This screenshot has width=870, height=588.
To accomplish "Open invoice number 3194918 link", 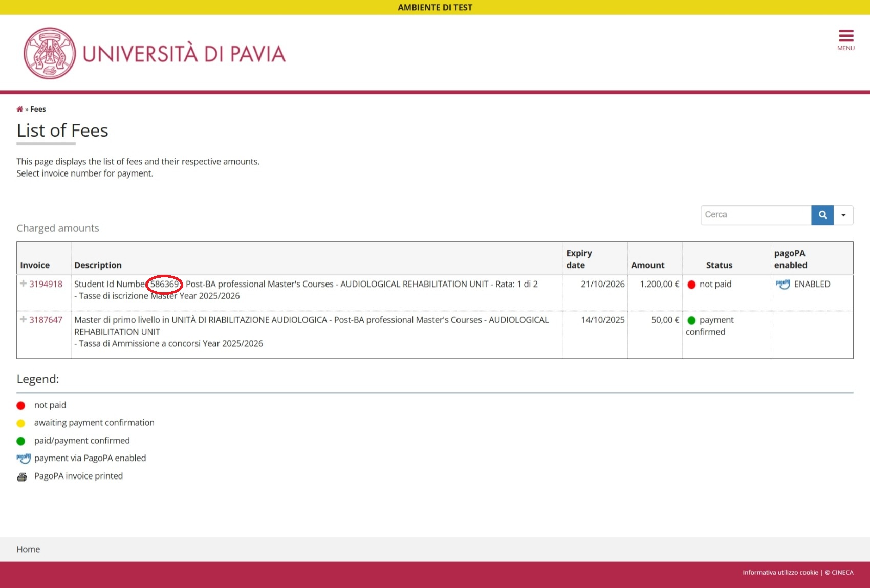I will [x=46, y=284].
